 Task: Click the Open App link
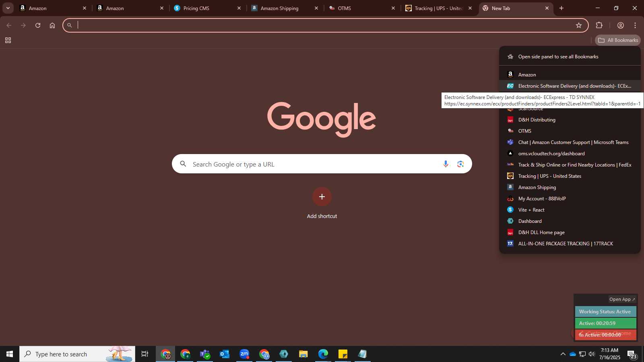[622, 299]
